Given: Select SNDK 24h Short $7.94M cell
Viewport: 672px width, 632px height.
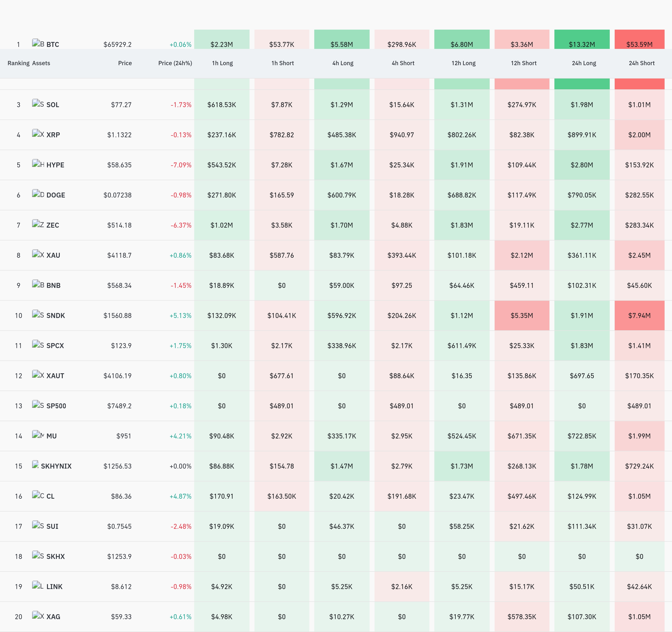Looking at the screenshot, I should [x=640, y=316].
